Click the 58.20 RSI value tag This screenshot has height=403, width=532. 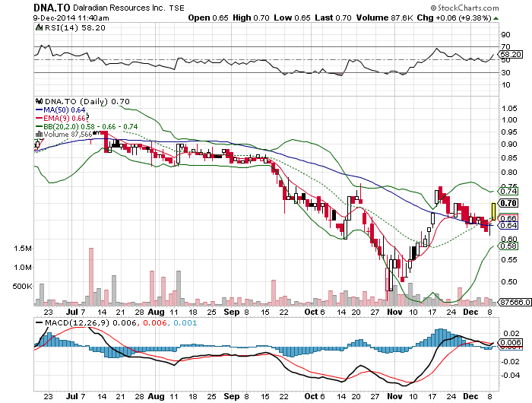coord(511,54)
